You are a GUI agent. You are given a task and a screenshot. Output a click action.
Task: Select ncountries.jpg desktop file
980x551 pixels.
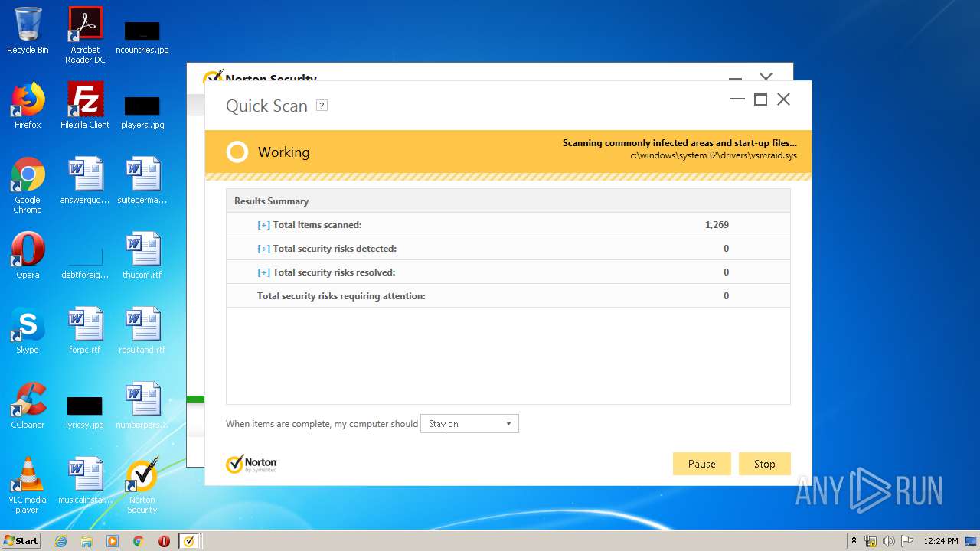[142, 37]
